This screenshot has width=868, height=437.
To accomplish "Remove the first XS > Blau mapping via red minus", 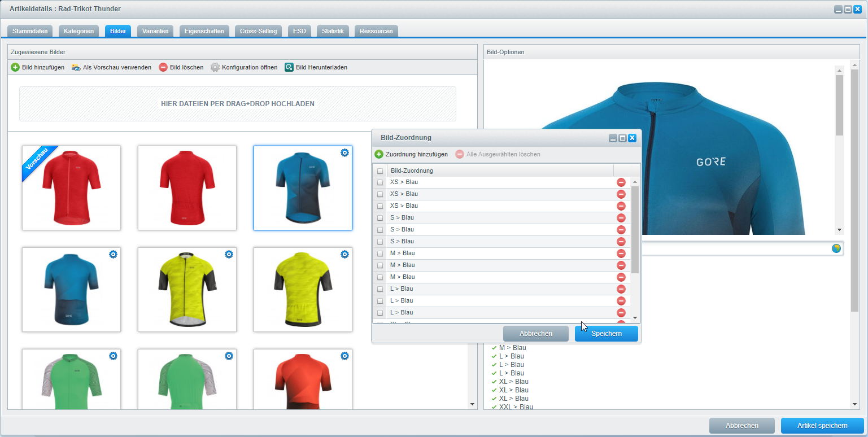I will tap(621, 182).
